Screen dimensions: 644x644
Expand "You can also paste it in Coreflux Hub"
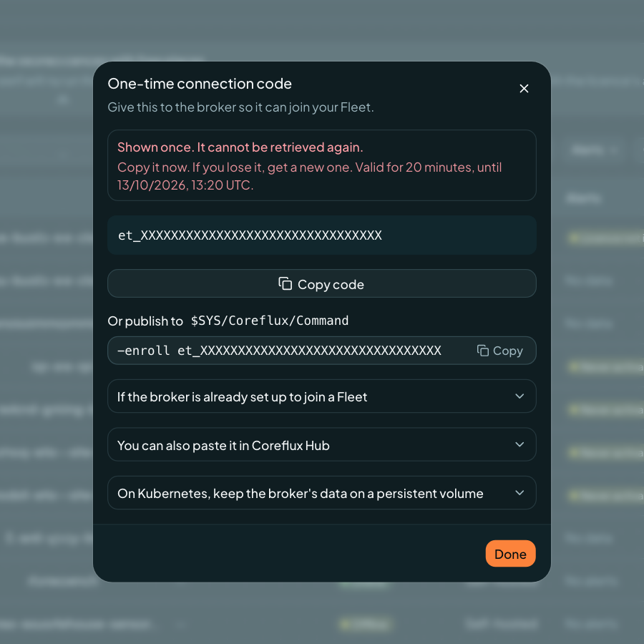tap(321, 445)
